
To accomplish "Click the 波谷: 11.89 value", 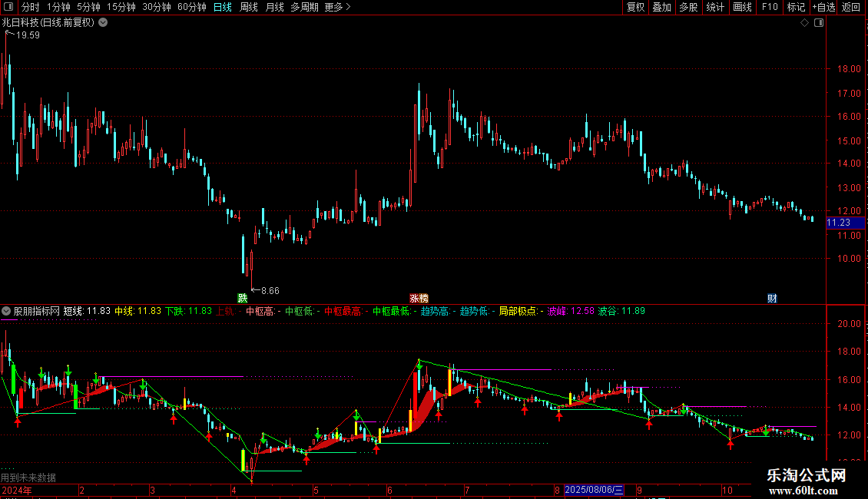I will [621, 311].
